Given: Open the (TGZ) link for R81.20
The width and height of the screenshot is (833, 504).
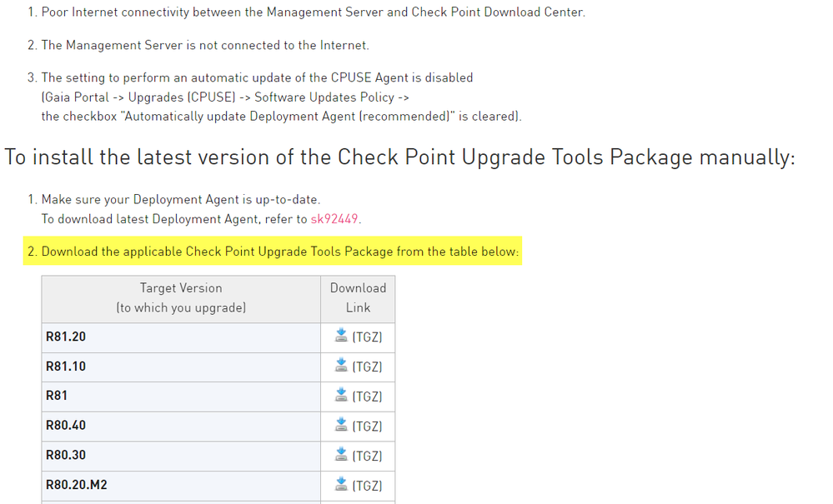Looking at the screenshot, I should click(367, 337).
